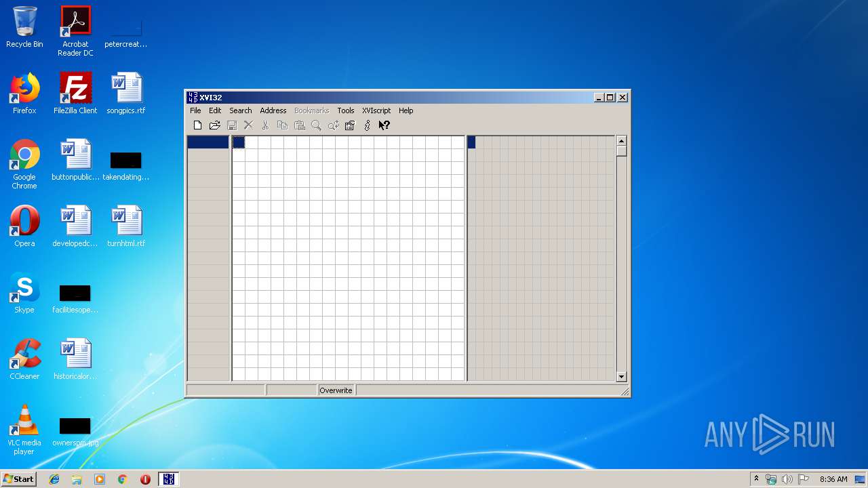The width and height of the screenshot is (868, 488).
Task: Select the Acrobat Reader DC desktop icon
Action: tap(75, 31)
